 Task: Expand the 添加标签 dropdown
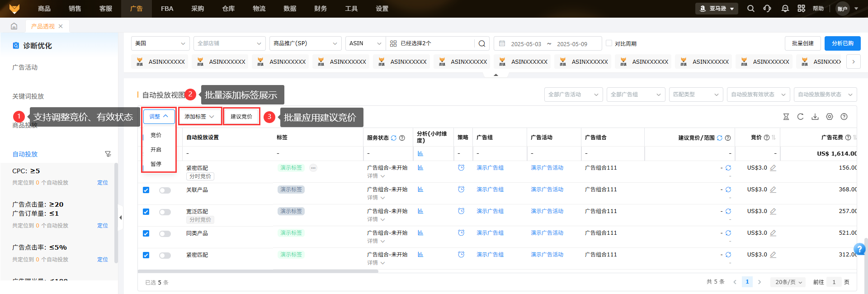coord(199,117)
